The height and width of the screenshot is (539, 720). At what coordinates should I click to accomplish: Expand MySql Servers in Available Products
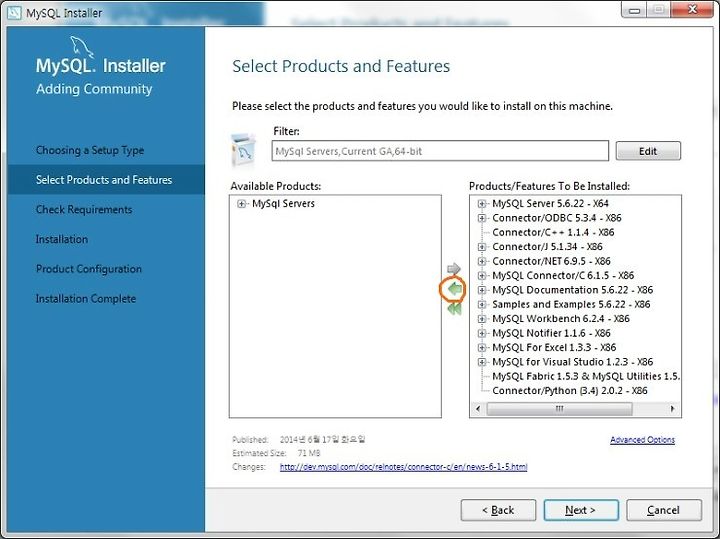click(241, 204)
